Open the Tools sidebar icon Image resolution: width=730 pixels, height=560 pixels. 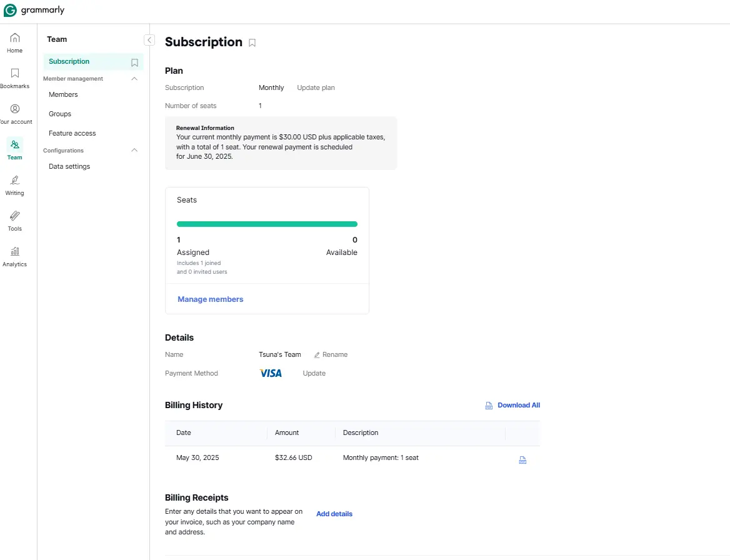point(15,221)
